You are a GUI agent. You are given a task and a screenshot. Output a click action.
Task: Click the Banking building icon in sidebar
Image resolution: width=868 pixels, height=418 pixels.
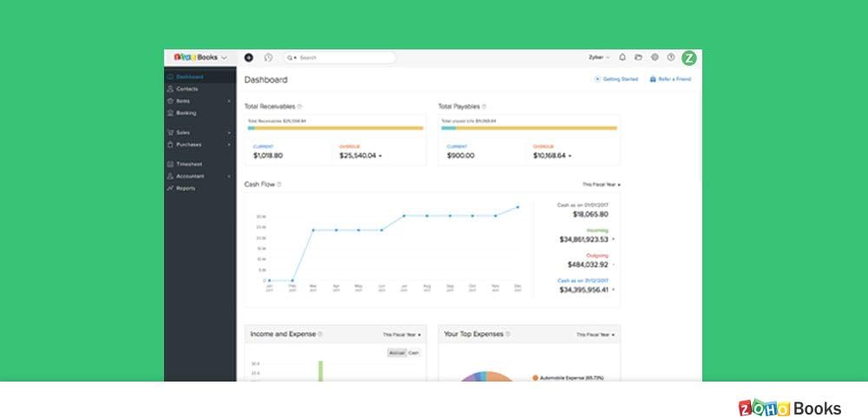coord(170,113)
